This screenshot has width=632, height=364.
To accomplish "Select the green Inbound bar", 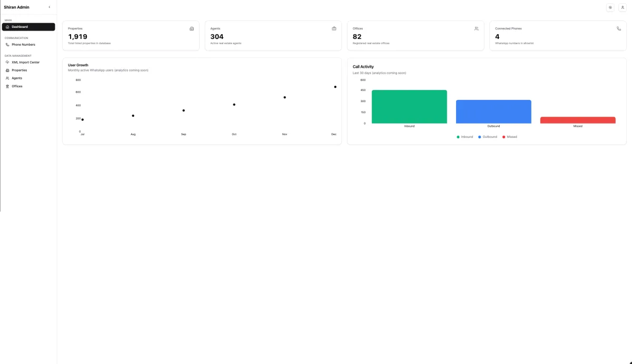I will [x=409, y=107].
